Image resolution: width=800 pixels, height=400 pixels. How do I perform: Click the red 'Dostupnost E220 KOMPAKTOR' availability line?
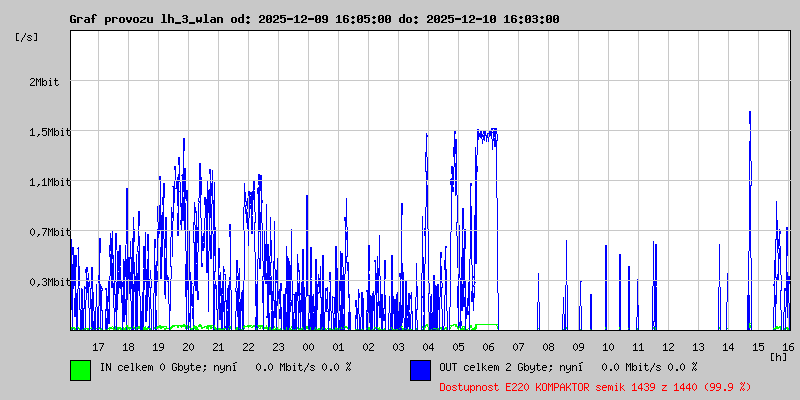pyautogui.click(x=595, y=388)
